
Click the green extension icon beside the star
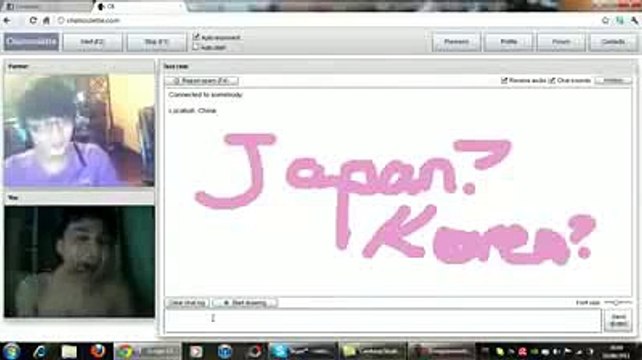tap(620, 20)
